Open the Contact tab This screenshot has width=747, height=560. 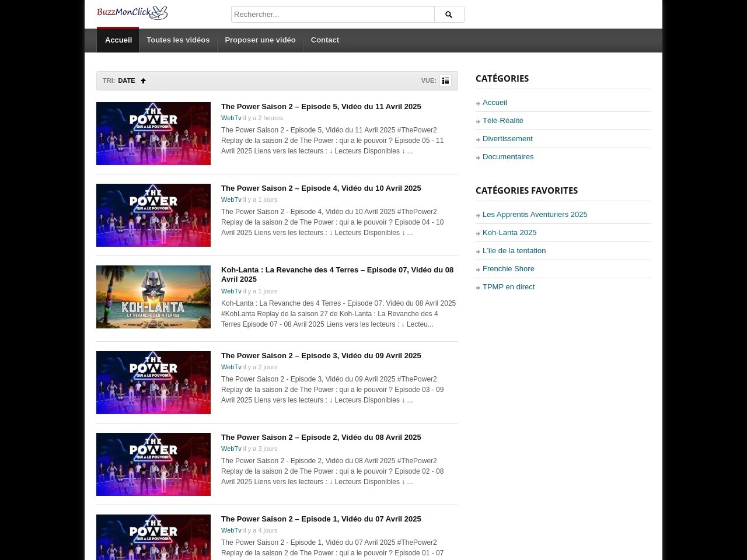[325, 40]
